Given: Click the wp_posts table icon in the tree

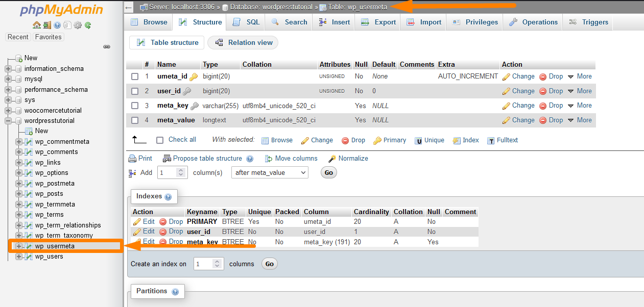Looking at the screenshot, I should click(x=29, y=194).
